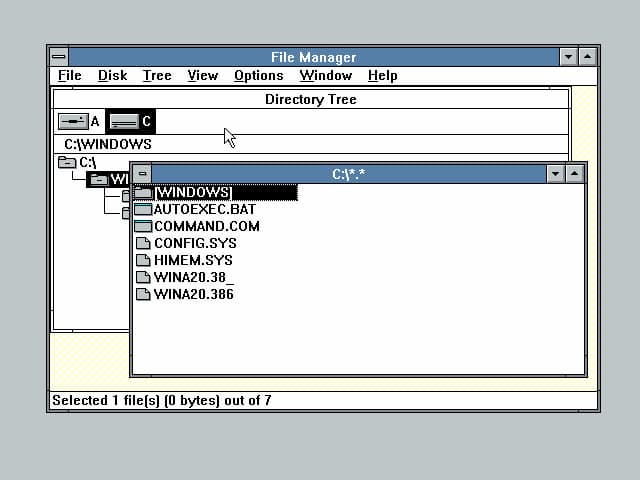Minimize the C:\*.* directory window
Screen dimensions: 640x480
coord(555,174)
